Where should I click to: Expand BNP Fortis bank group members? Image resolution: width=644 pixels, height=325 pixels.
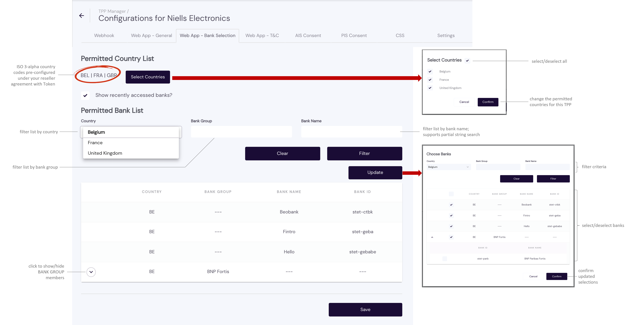(x=91, y=272)
